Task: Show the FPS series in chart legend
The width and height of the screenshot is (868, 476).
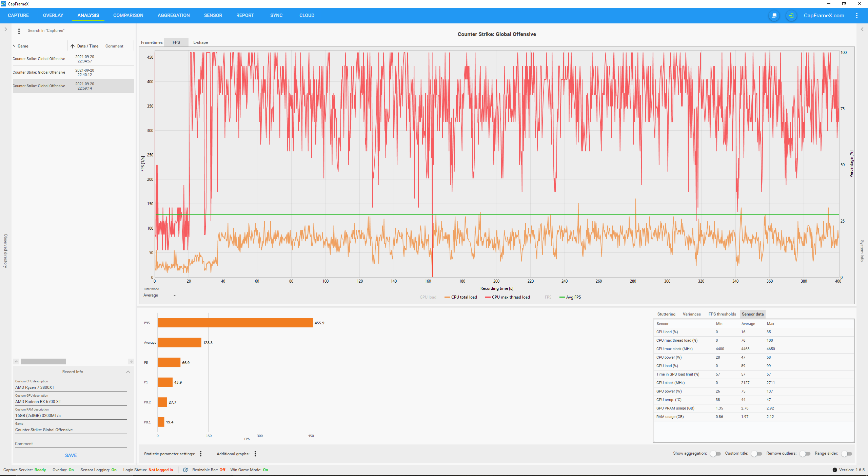Action: 548,297
